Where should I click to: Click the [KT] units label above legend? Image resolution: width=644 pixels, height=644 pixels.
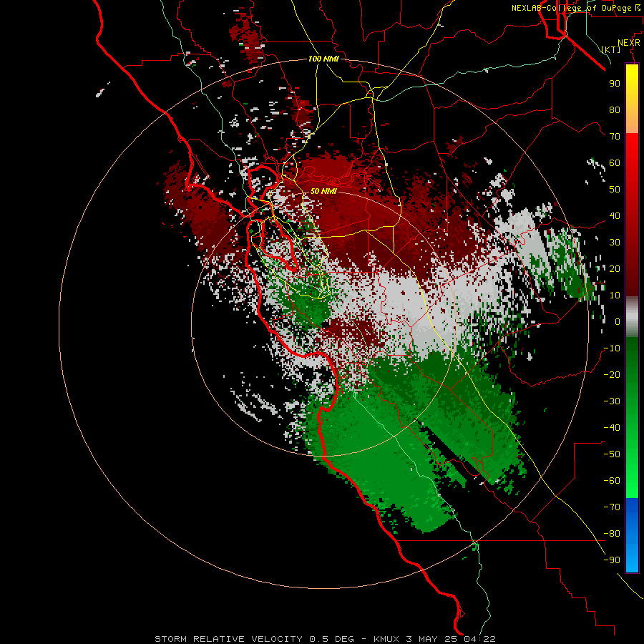tap(611, 49)
